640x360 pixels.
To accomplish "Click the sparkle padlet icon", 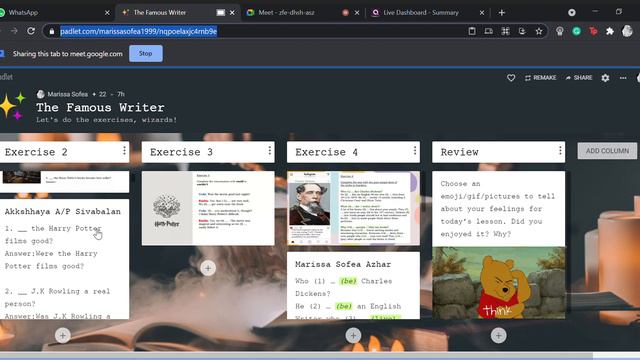I will pyautogui.click(x=12, y=106).
